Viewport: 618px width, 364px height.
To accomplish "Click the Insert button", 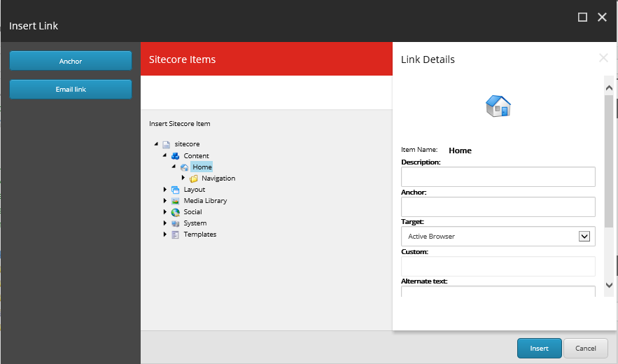I will pos(539,348).
